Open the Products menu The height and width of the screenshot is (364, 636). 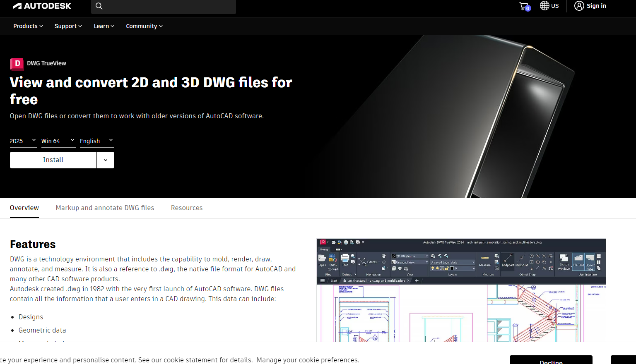click(28, 26)
